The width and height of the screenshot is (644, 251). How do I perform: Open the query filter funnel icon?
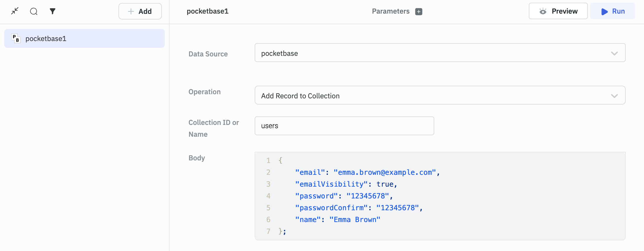pos(53,11)
